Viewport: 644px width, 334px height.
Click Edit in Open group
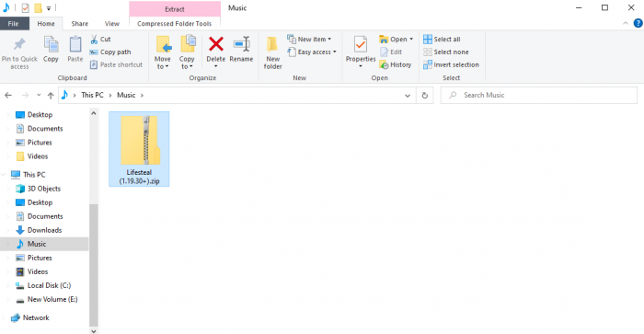click(x=391, y=52)
